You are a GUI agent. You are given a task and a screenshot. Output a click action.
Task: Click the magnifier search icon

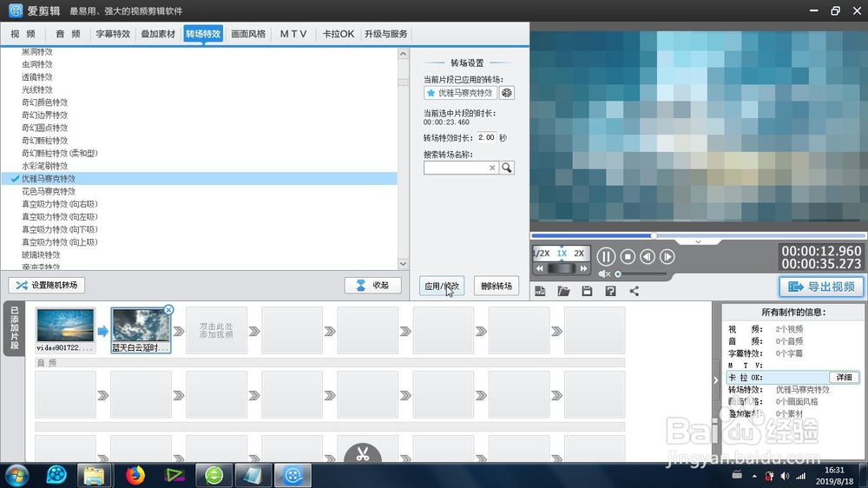tap(507, 168)
